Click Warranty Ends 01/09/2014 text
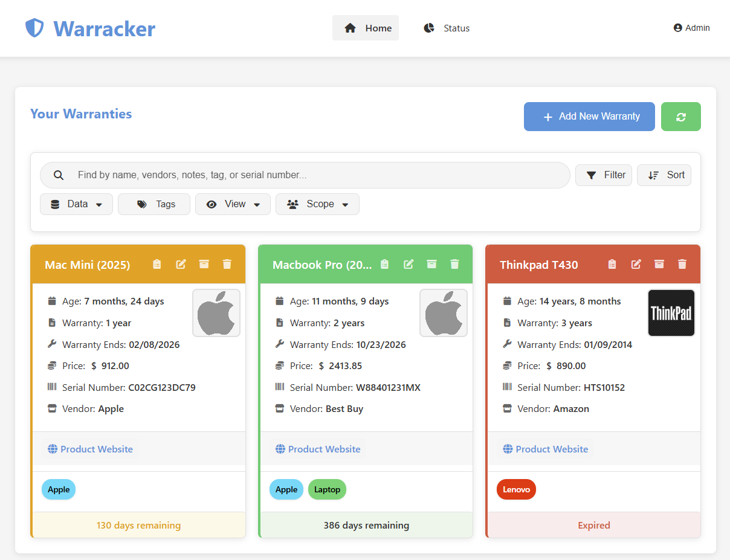This screenshot has height=560, width=730. (x=575, y=344)
